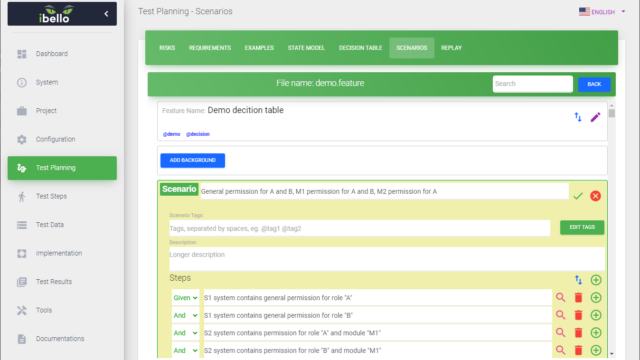Add step after the Given role "A" step
The height and width of the screenshot is (360, 640).
coord(596,298)
